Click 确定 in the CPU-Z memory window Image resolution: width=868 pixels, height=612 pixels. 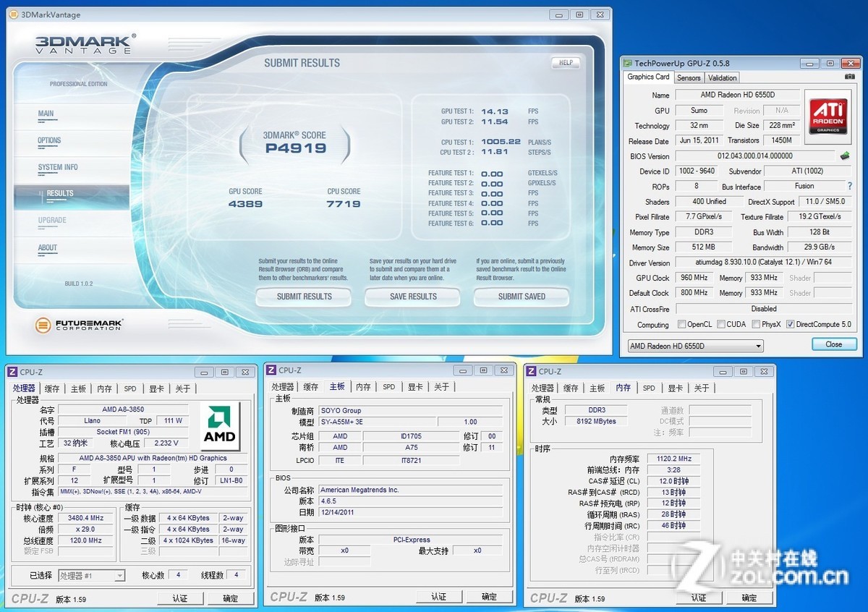click(x=749, y=598)
